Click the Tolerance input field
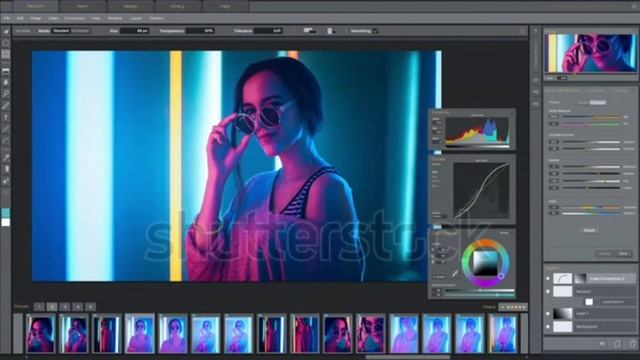The height and width of the screenshot is (360, 640). coord(268,31)
